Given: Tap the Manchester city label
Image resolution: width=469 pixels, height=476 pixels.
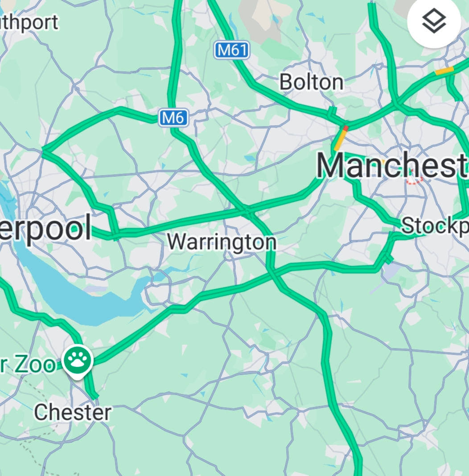Looking at the screenshot, I should click(392, 165).
